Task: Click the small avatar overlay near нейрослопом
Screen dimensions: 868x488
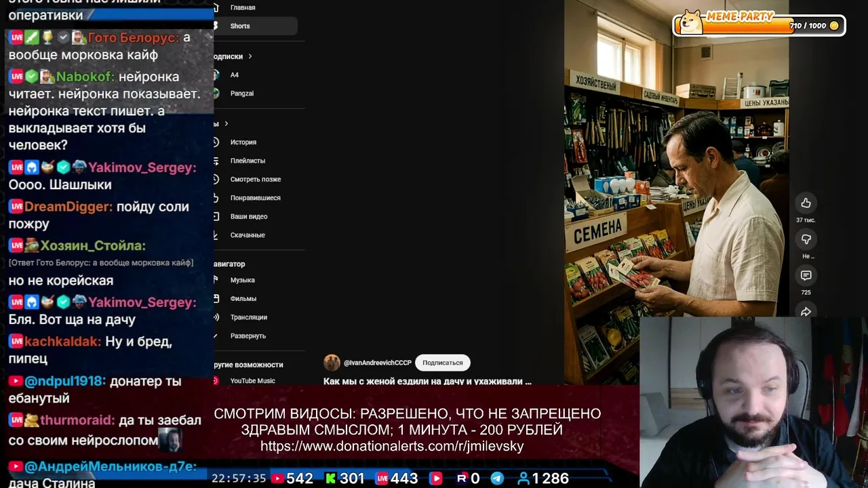Action: click(x=170, y=439)
